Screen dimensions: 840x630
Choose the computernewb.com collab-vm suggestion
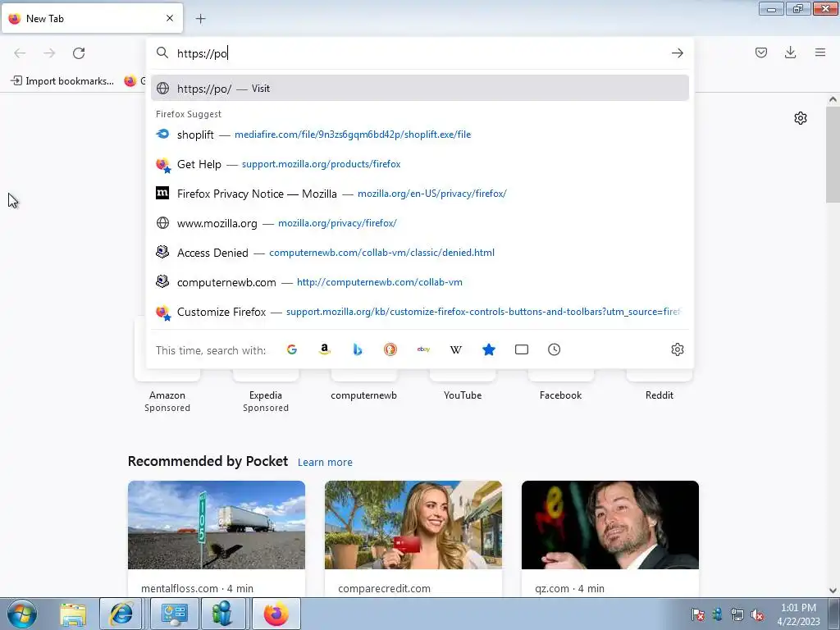(x=419, y=282)
